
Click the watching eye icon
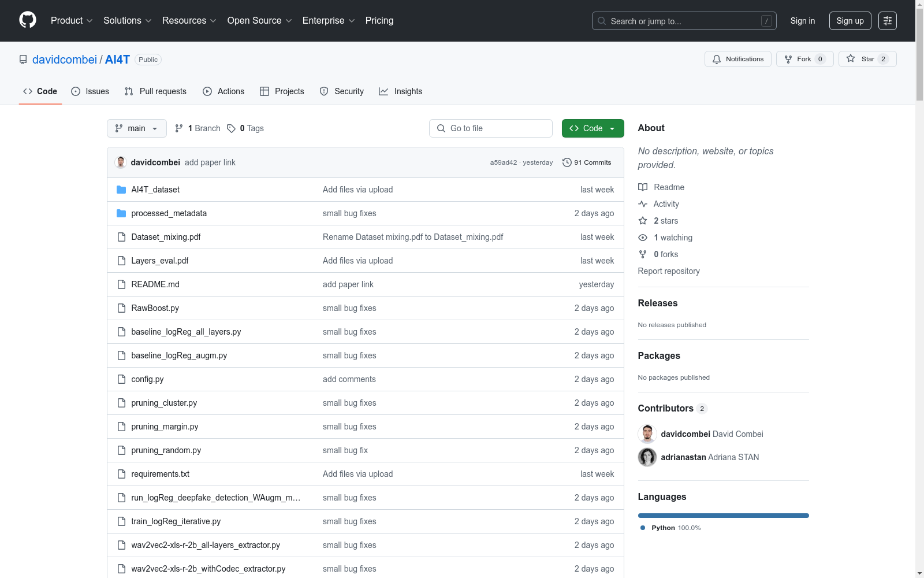(643, 238)
